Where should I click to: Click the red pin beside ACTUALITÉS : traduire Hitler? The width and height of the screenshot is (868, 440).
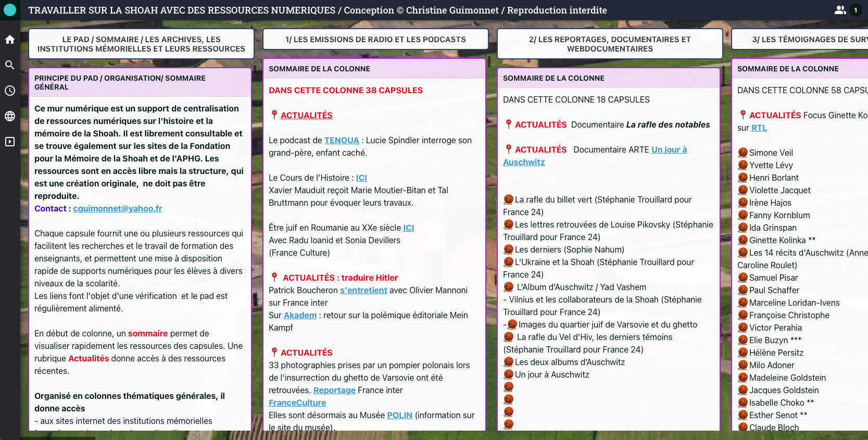tap(274, 278)
